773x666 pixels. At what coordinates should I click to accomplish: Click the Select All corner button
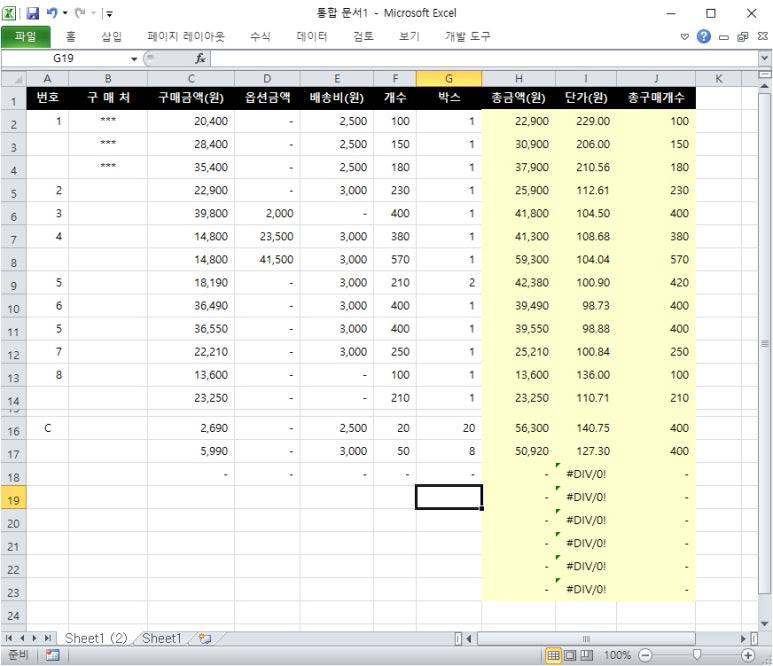[x=13, y=79]
